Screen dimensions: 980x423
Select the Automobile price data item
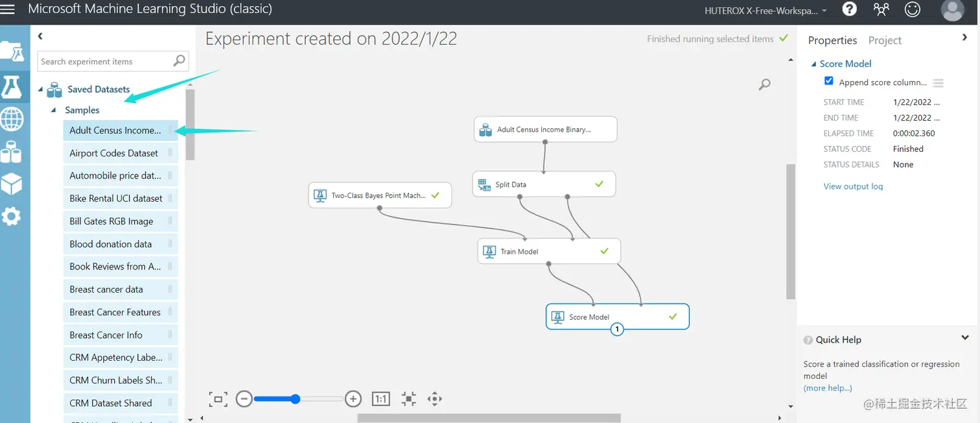coord(121,176)
